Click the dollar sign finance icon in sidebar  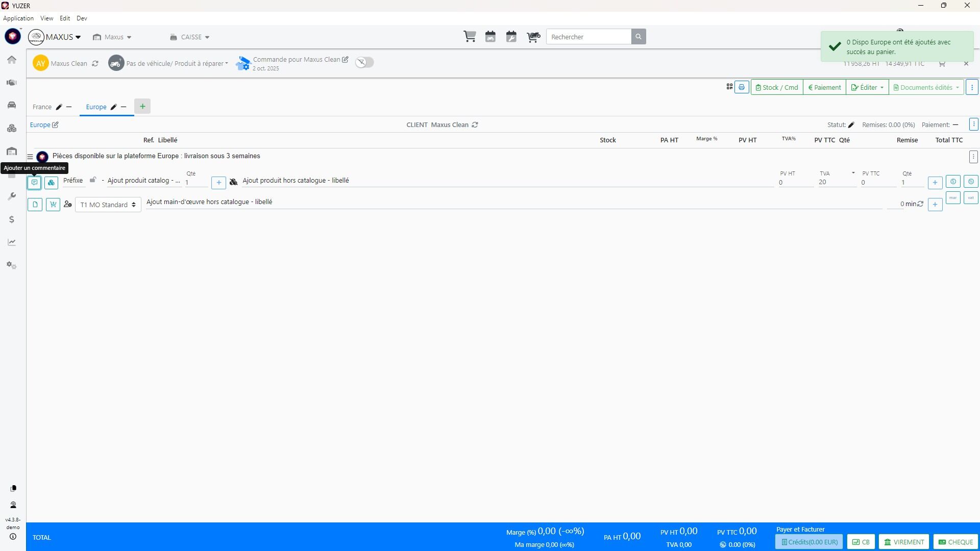coord(12,219)
